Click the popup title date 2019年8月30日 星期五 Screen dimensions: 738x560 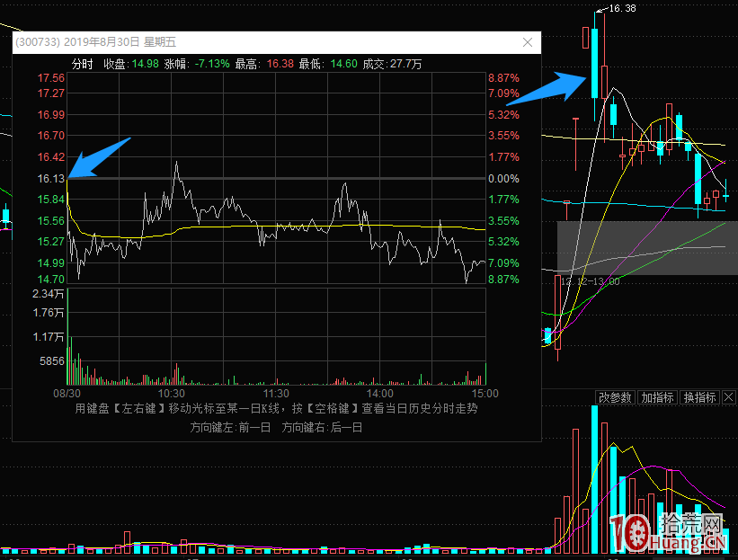[120, 42]
